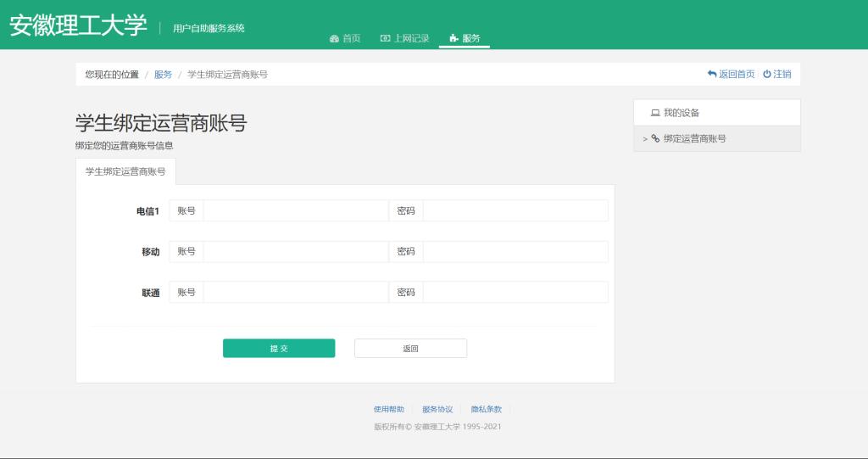This screenshot has width=868, height=459.
Task: Click the 联通 密码 input field
Action: pos(515,292)
